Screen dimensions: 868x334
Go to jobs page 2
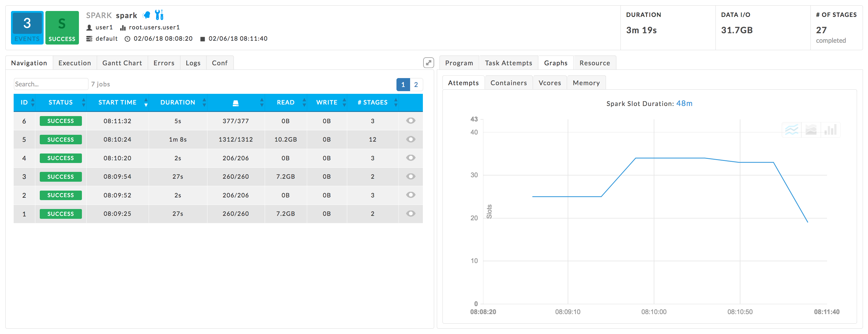(416, 85)
